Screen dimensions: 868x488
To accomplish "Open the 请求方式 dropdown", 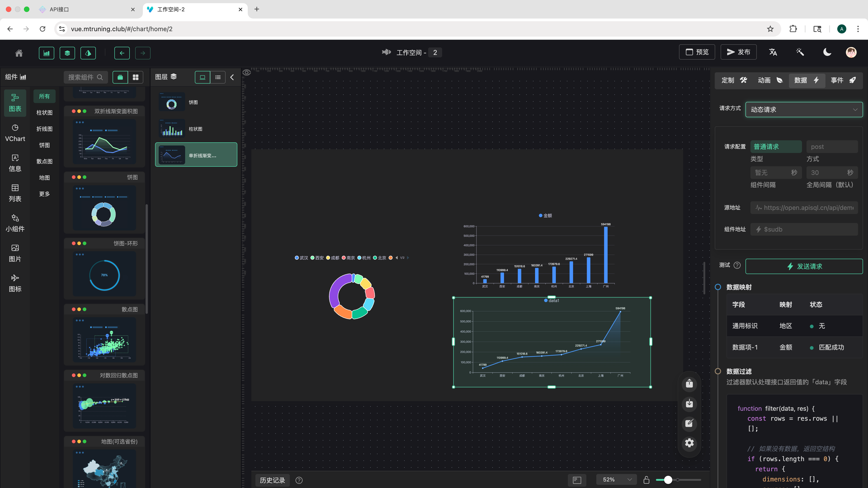I will (x=804, y=109).
